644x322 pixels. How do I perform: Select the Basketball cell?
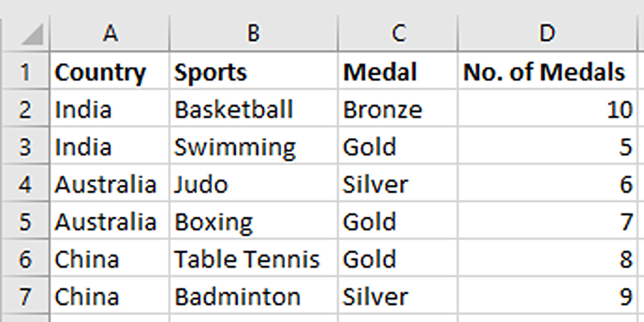tap(233, 109)
